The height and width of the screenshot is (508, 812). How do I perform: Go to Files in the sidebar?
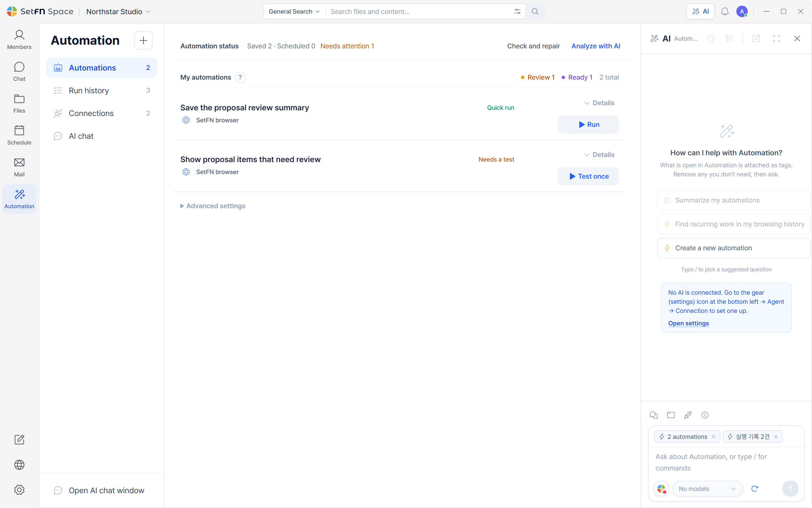19,104
